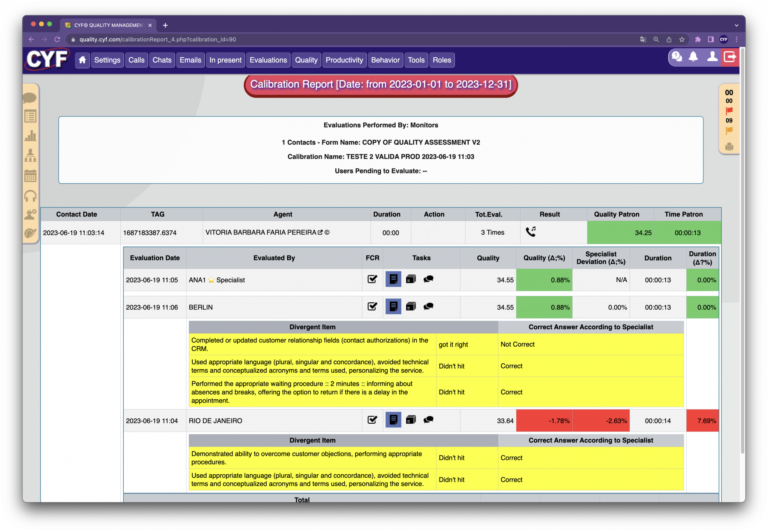Viewport: 768px width, 532px height.
Task: Open the calendar sidebar icon
Action: point(31,175)
